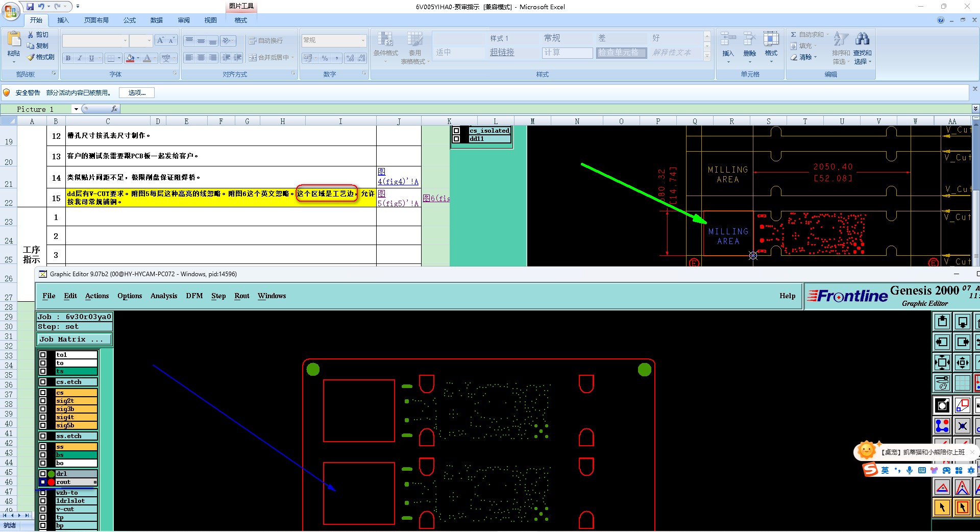Viewport: 980px width, 532px height.
Task: Click the font color A swatch
Action: coord(147,58)
